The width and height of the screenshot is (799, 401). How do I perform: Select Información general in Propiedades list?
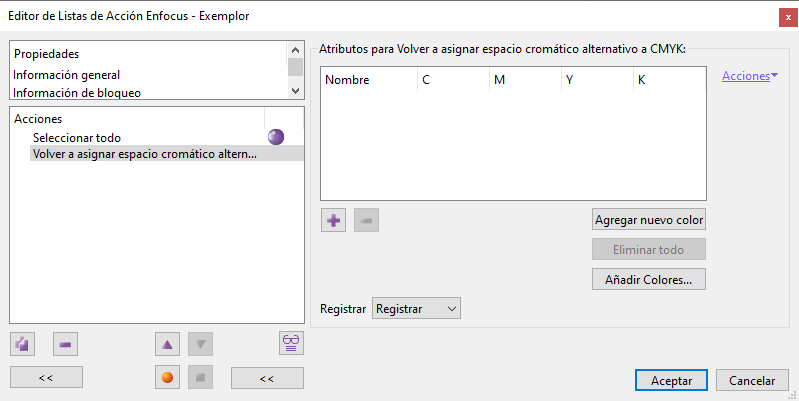pos(66,75)
